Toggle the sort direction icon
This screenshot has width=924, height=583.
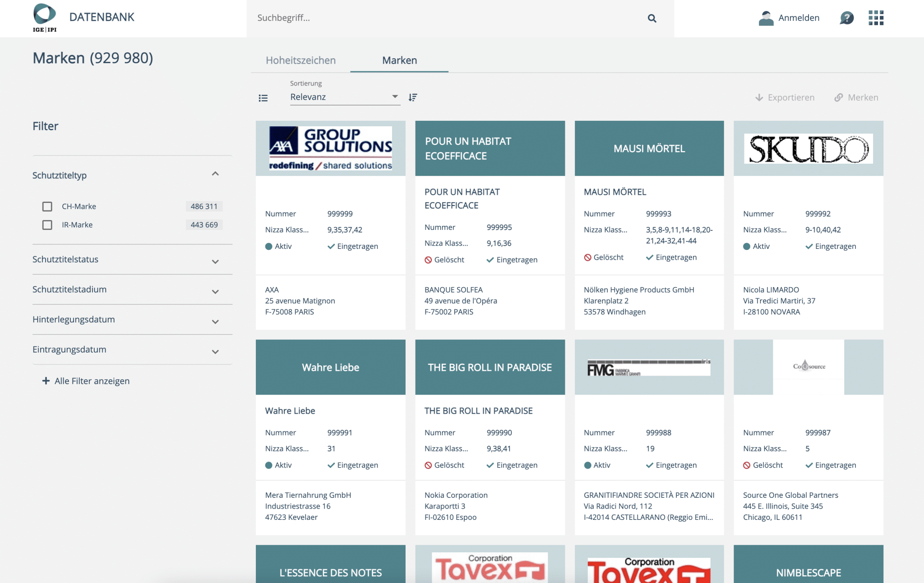pyautogui.click(x=413, y=97)
